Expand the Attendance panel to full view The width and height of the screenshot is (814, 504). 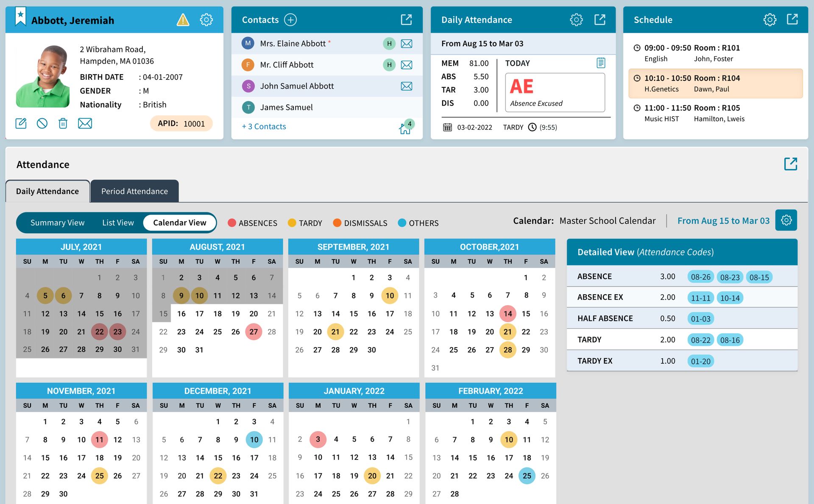[791, 164]
